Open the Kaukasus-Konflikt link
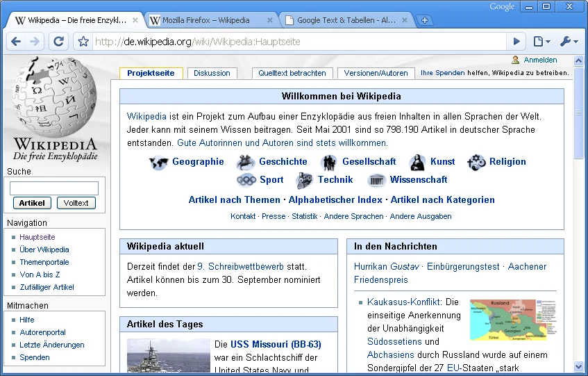Viewport: 588px width, 376px height. [403, 302]
